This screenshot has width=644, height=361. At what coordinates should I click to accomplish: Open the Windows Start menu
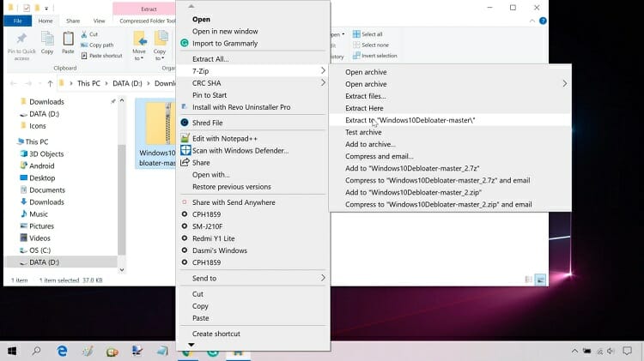coord(12,352)
